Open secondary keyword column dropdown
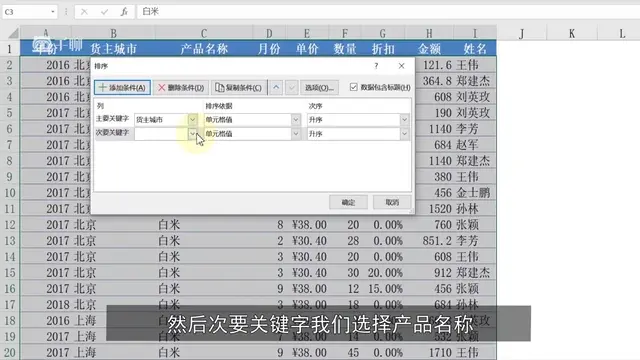Image resolution: width=640 pixels, height=360 pixels. click(x=192, y=133)
